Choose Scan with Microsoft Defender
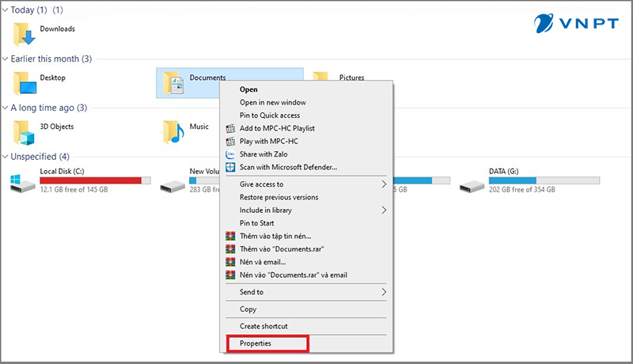Screen dimensions: 633x364 pos(288,167)
